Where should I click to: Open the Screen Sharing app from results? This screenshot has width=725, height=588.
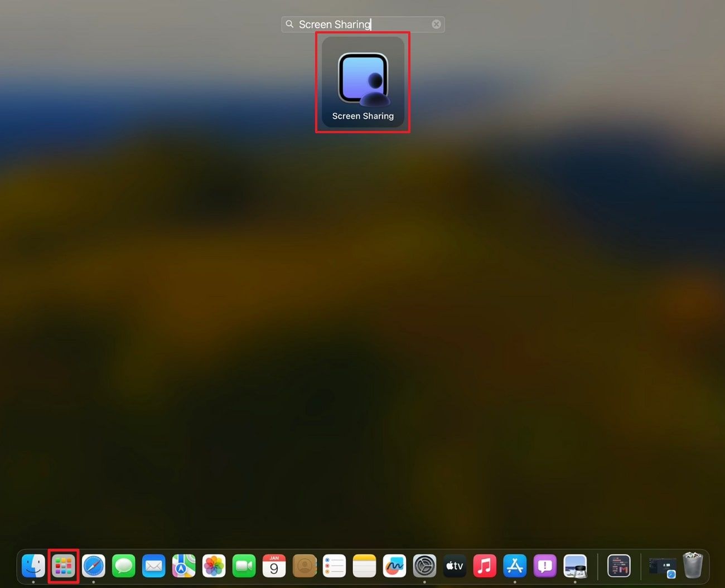(x=362, y=82)
